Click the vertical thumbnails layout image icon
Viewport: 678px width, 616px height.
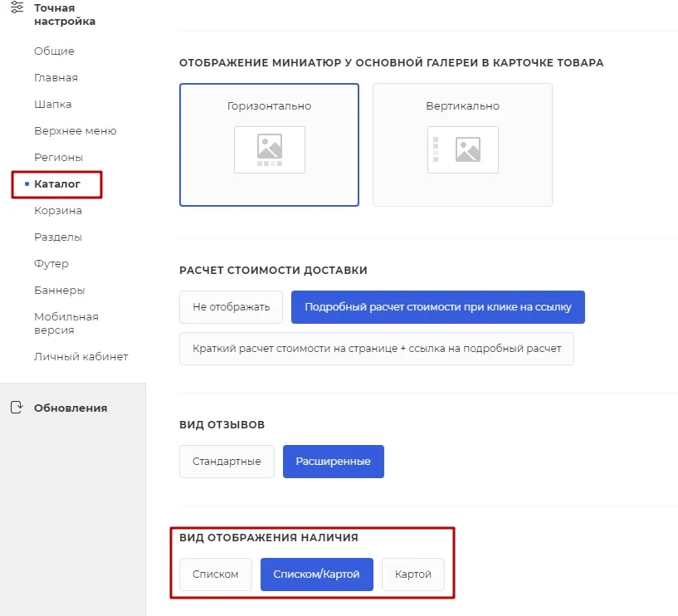[x=463, y=149]
